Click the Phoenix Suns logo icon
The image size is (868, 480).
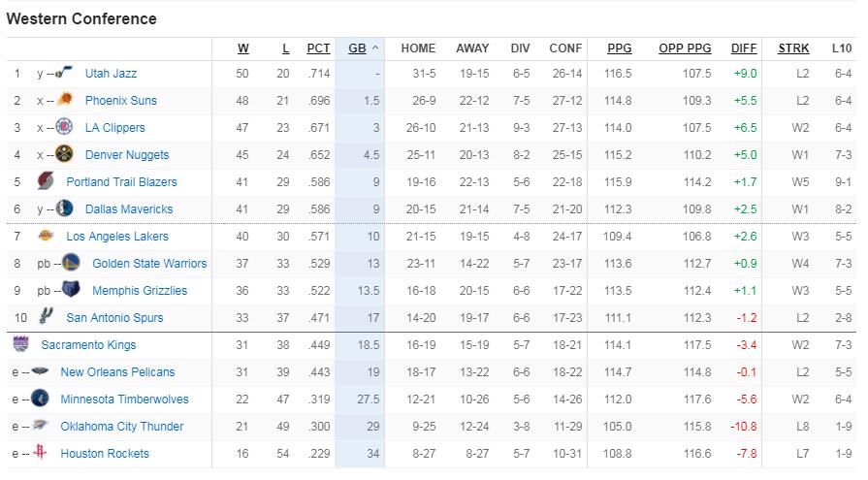[x=64, y=100]
